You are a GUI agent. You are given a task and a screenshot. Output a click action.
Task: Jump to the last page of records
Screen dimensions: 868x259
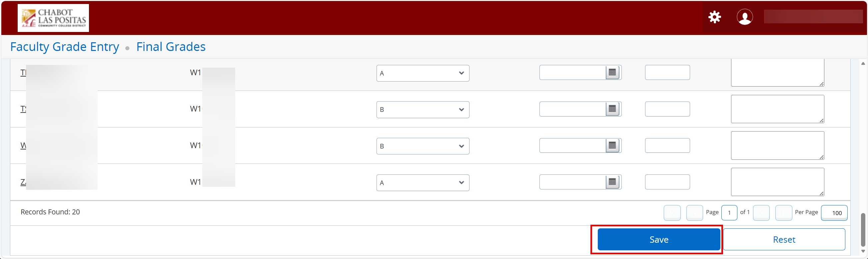(783, 213)
